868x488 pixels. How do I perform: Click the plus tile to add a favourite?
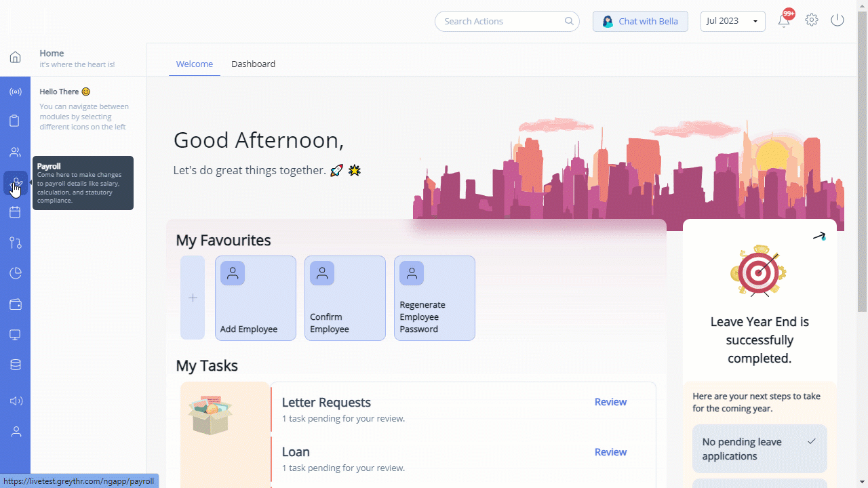click(193, 298)
